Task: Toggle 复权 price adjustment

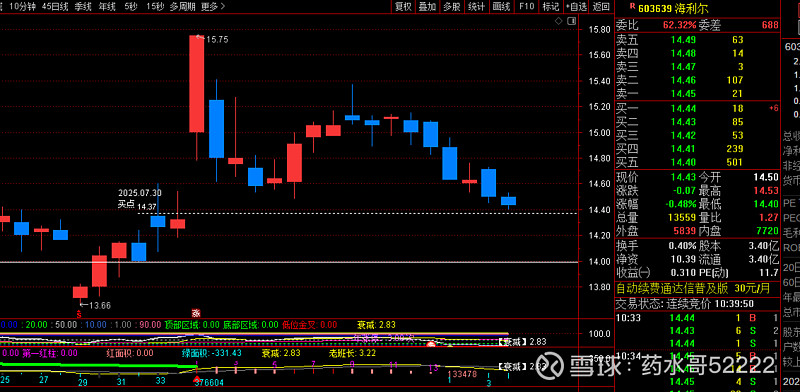Action: click(403, 7)
